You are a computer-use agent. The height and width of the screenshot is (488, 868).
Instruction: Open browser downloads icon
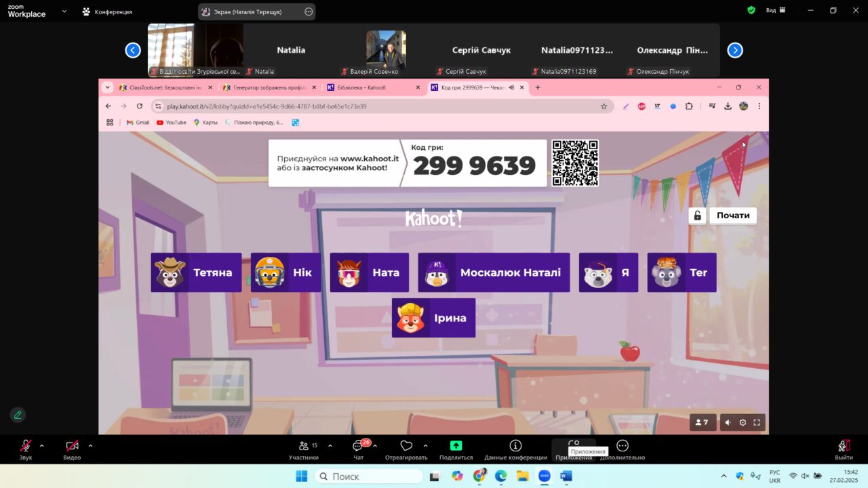728,106
